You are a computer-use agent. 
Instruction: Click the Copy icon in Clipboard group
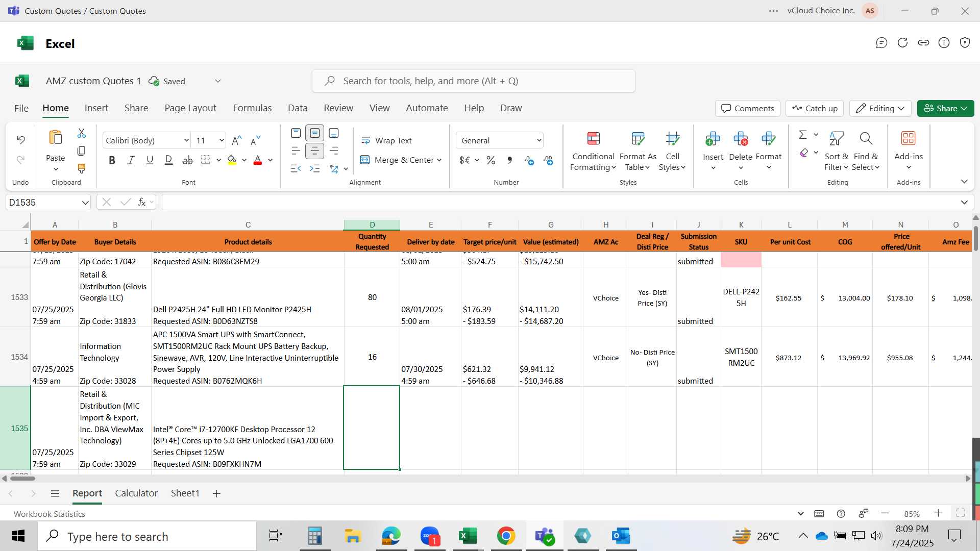pos(82,151)
